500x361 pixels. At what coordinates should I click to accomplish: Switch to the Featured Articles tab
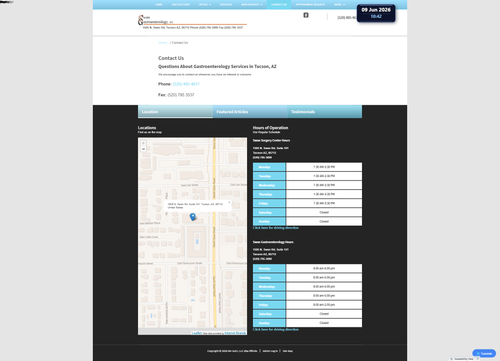[250, 112]
